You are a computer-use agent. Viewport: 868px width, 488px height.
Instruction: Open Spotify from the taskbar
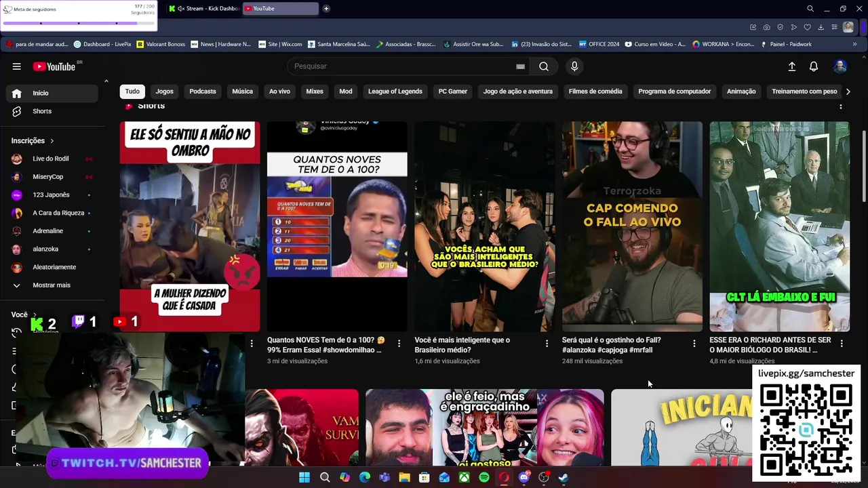click(x=484, y=477)
